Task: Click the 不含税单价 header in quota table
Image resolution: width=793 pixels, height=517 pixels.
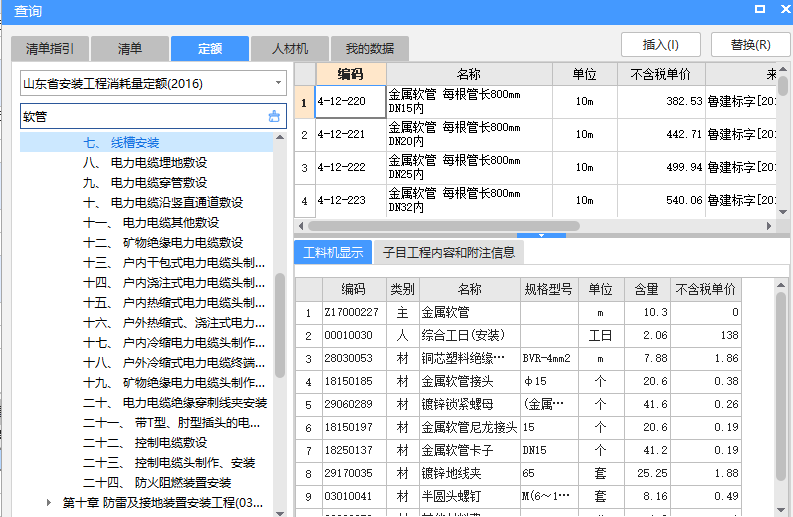Action: pos(660,74)
